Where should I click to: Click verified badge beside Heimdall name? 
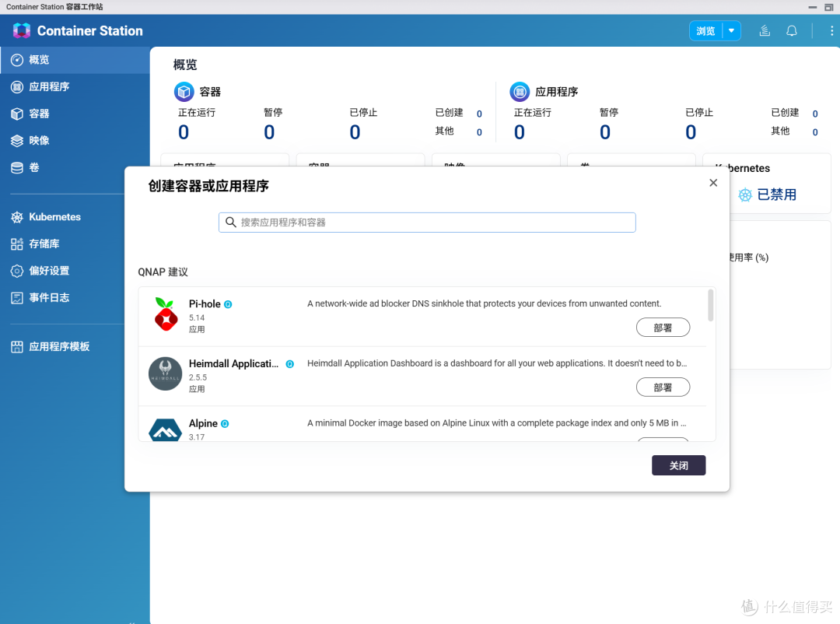290,364
